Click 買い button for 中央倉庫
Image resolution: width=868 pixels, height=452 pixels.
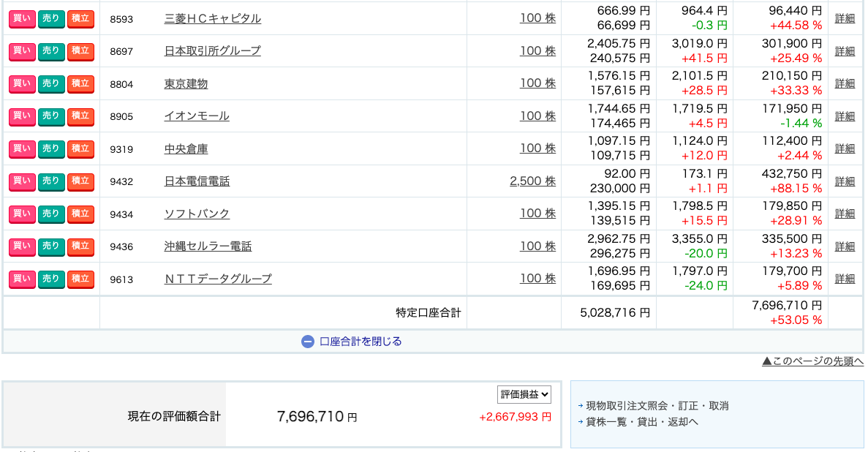point(22,148)
